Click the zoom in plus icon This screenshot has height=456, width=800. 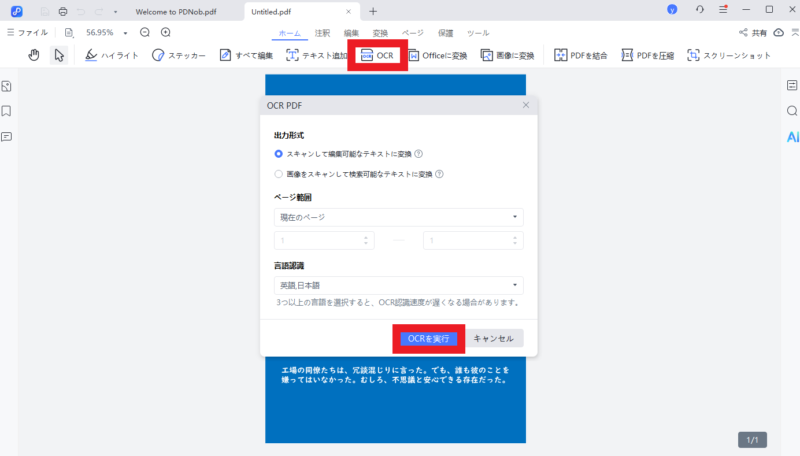[x=166, y=32]
